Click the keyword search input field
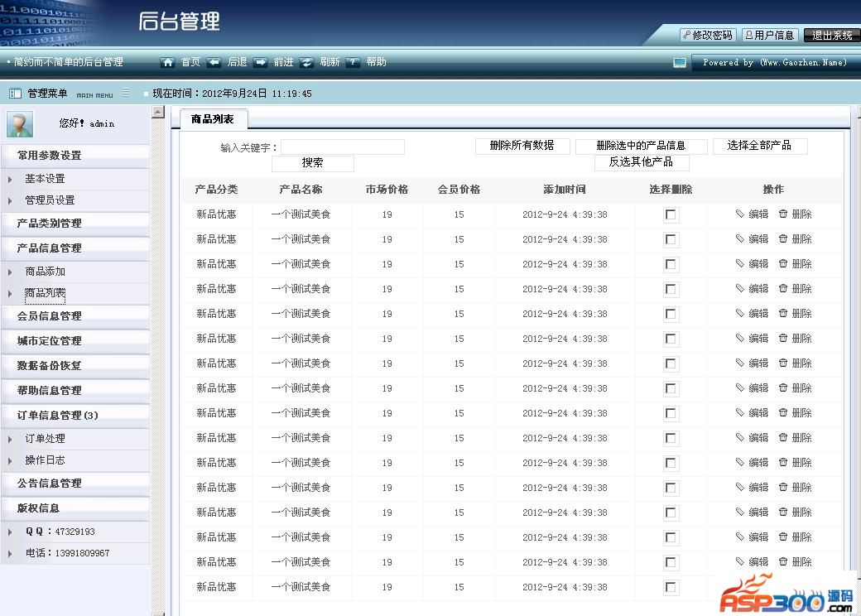 pos(342,147)
